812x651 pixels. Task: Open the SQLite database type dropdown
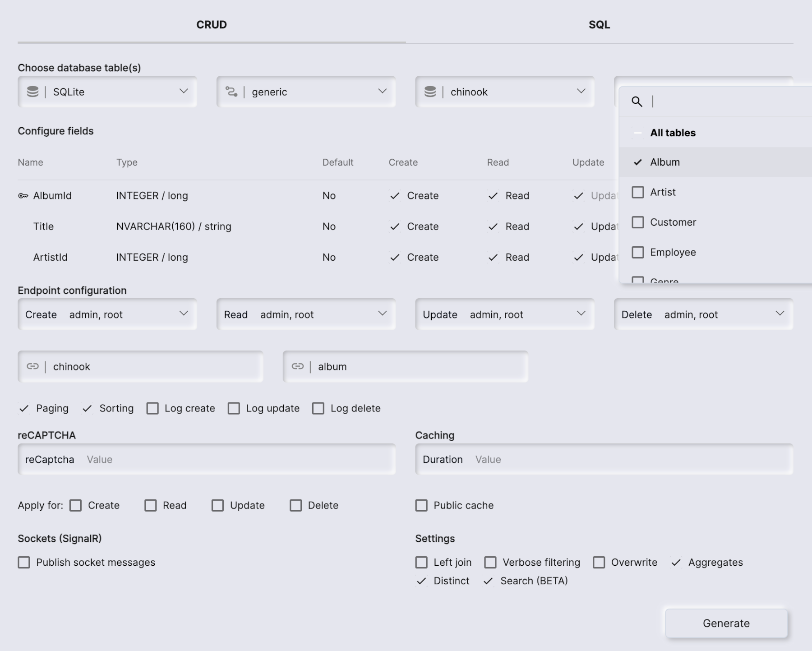click(183, 92)
